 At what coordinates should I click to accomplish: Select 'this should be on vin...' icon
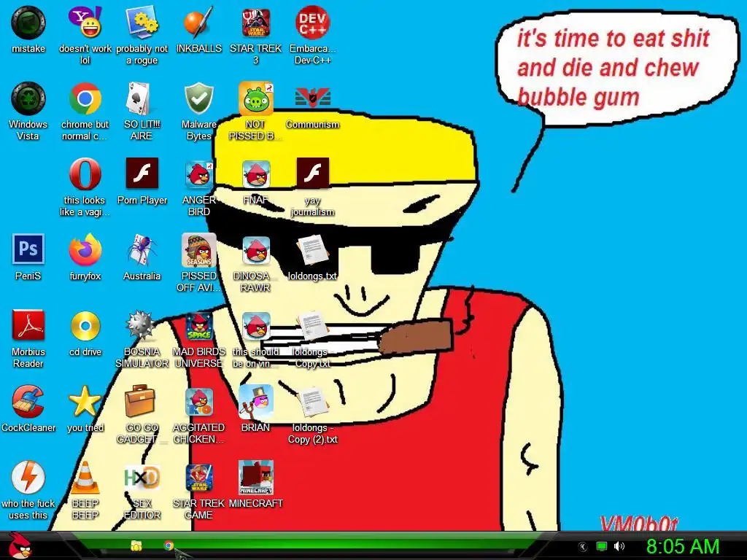(x=256, y=326)
